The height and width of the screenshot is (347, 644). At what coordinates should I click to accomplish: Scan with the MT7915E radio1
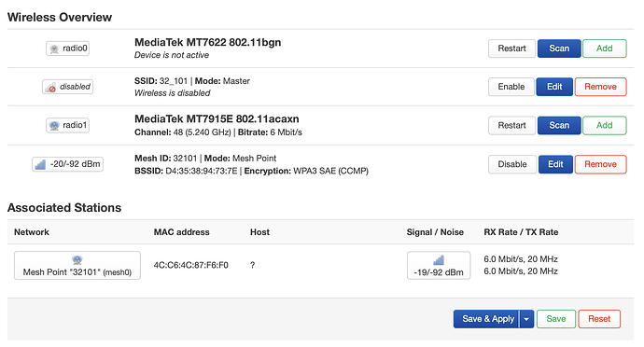point(559,125)
